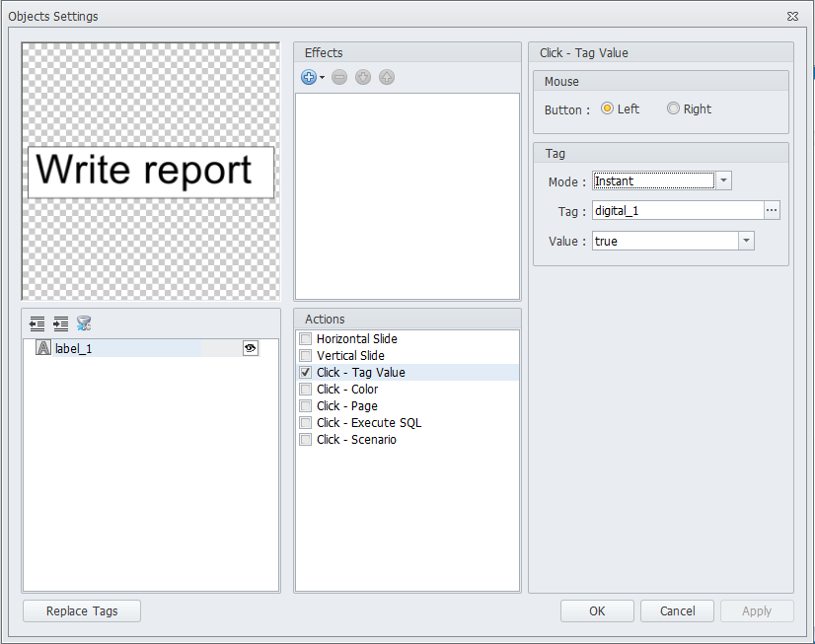Remove selected effect with minus icon
This screenshot has height=644, width=815.
tap(339, 77)
